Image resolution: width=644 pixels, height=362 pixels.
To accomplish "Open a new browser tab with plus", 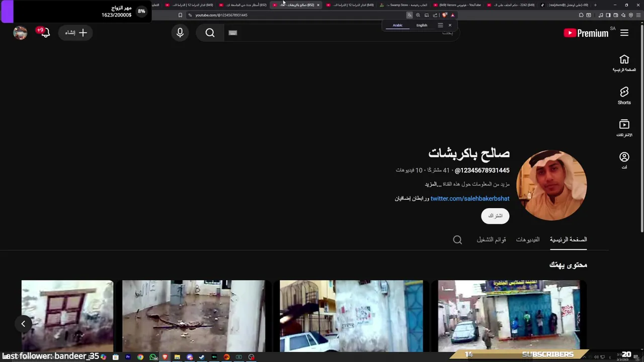I will (x=595, y=5).
